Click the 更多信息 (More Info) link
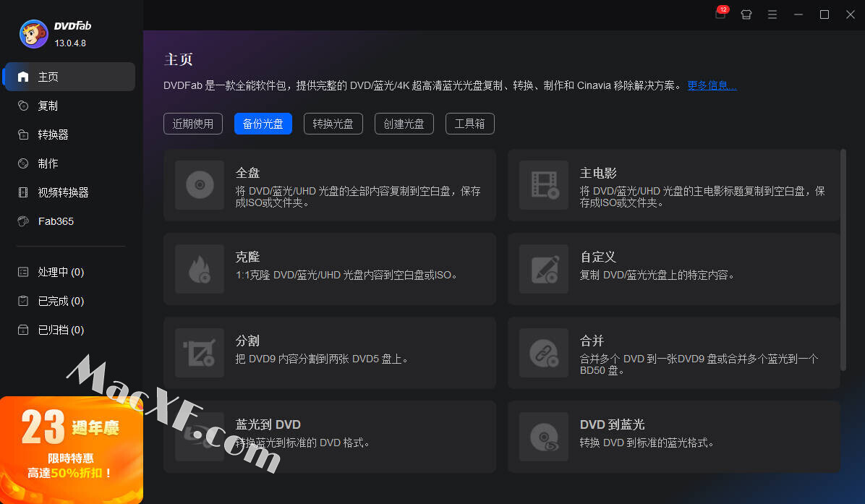The width and height of the screenshot is (865, 504). pos(712,85)
